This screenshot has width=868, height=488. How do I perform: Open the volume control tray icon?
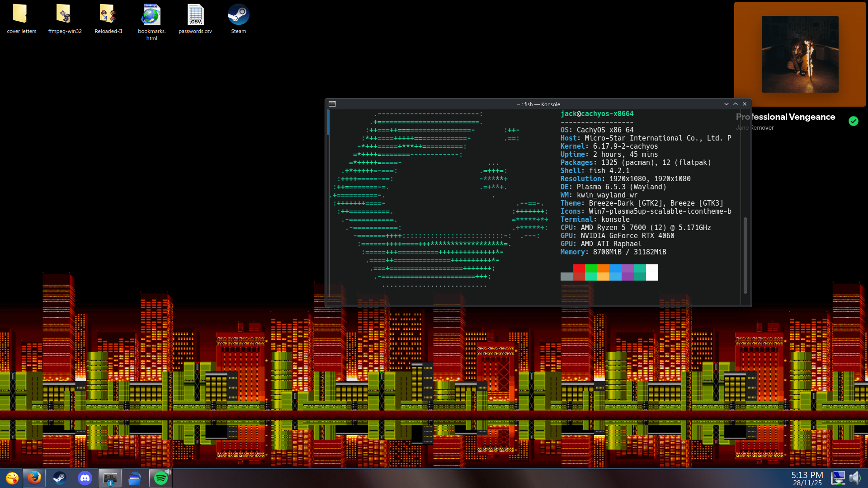[x=854, y=478]
